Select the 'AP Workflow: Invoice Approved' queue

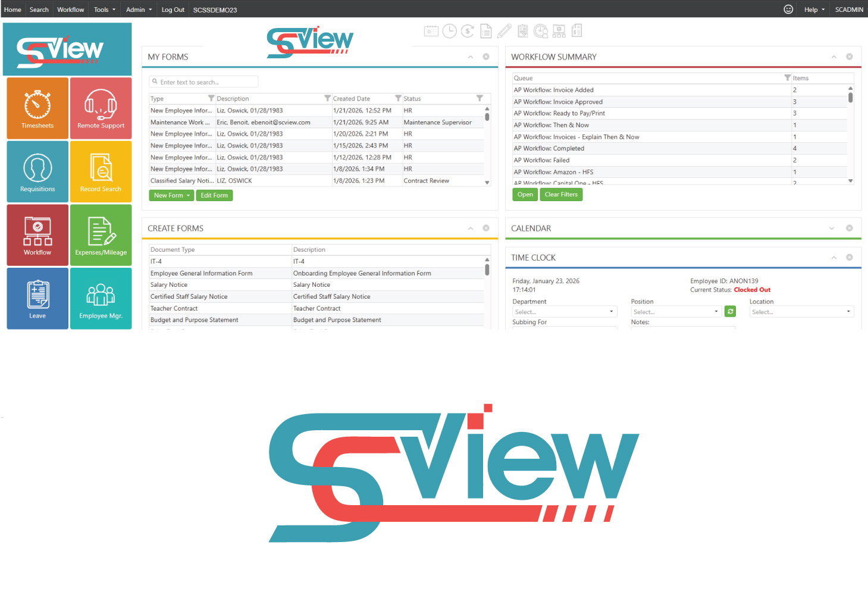coord(679,102)
